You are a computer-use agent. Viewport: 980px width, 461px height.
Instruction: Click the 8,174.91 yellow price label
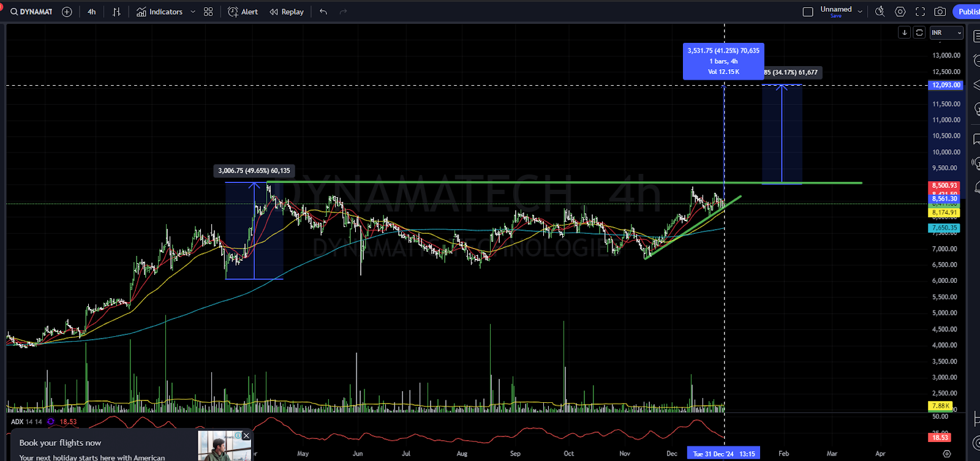point(944,212)
